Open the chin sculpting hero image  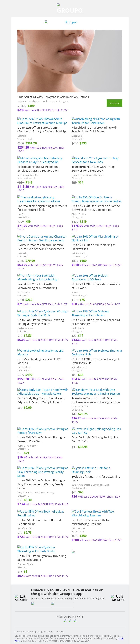point(70,61)
